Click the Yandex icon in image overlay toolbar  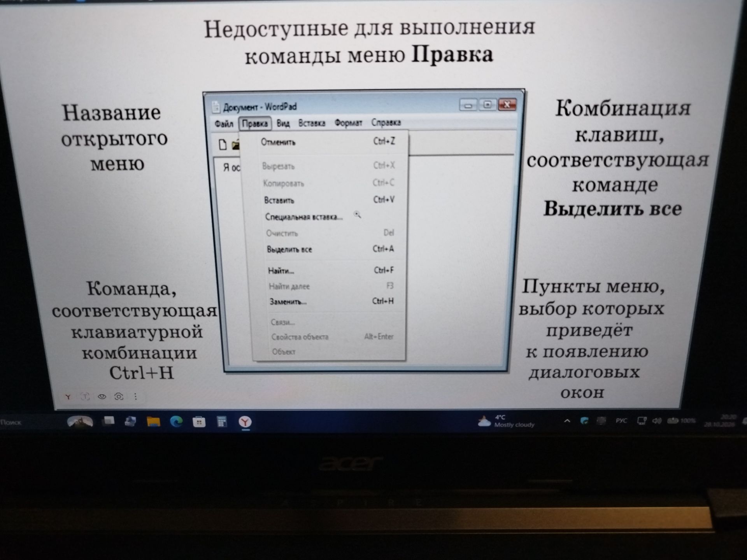(x=68, y=397)
